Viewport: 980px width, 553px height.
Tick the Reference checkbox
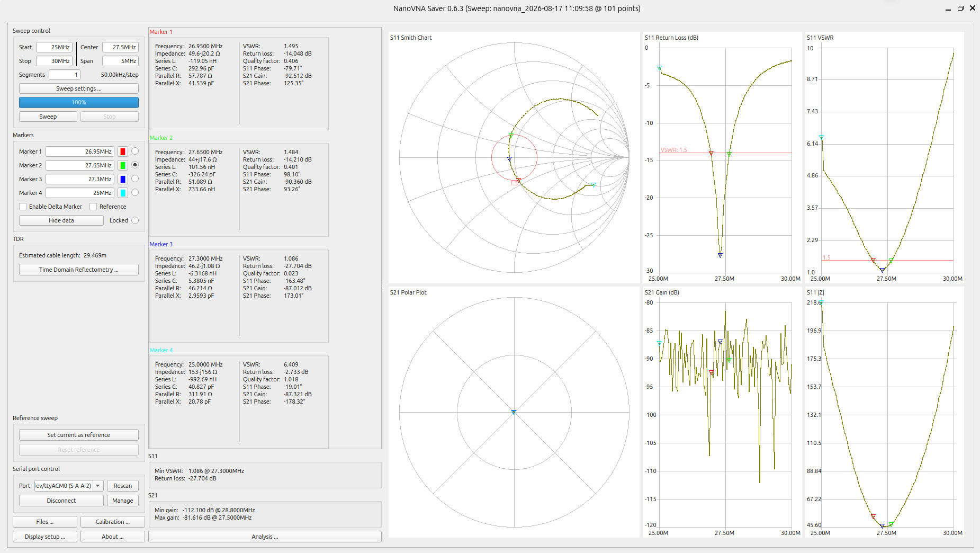coord(93,207)
